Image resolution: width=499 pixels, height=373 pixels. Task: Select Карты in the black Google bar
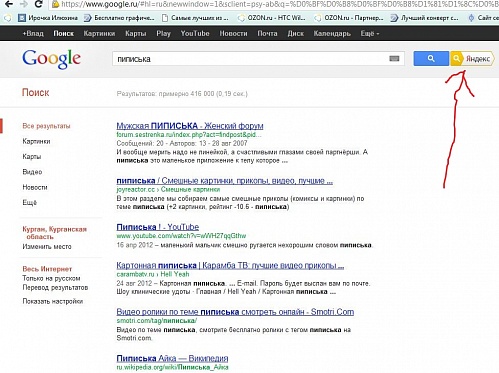[136, 33]
